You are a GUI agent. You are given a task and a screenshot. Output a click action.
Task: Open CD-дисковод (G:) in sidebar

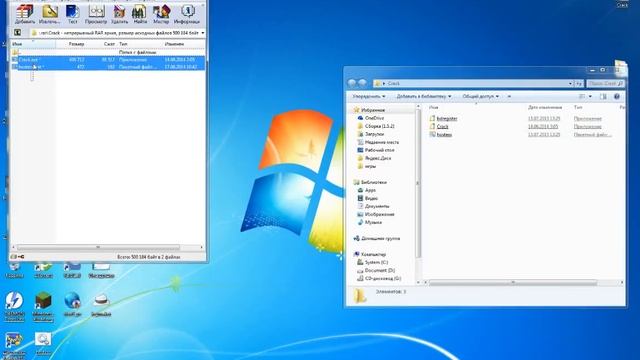pos(379,278)
